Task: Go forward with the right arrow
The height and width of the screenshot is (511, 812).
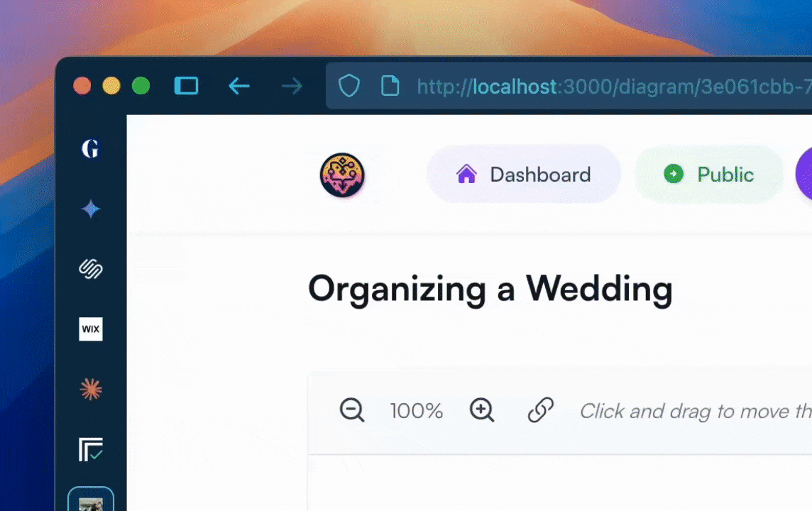Action: coord(292,87)
